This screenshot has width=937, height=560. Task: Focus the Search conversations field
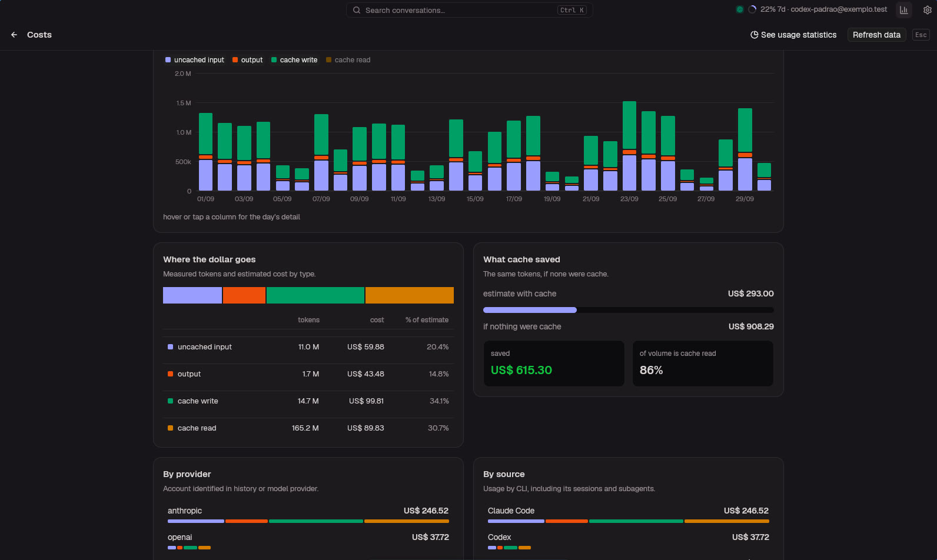469,10
